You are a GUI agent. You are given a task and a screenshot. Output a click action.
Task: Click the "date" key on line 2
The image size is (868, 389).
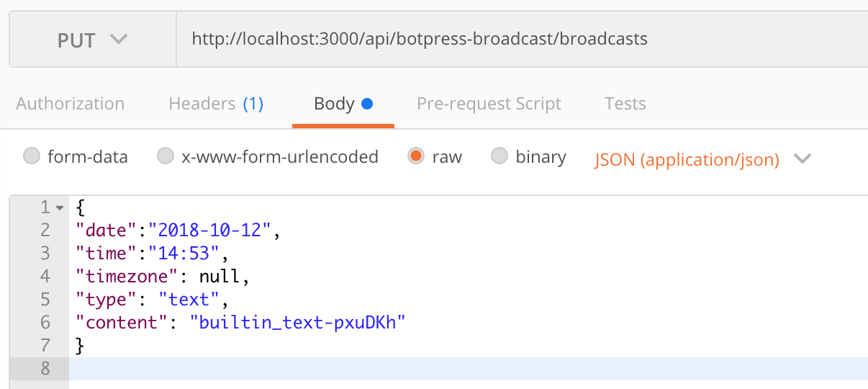pos(106,231)
